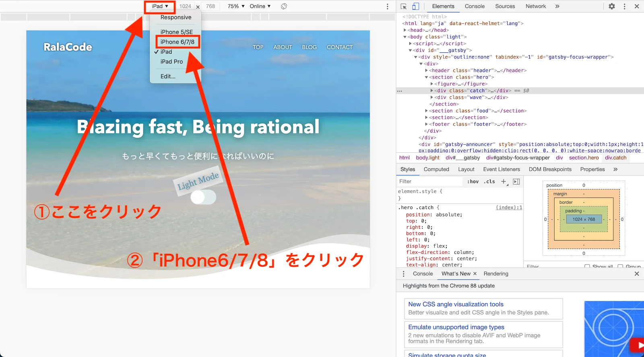Click the RalaCode site logo

tap(68, 47)
